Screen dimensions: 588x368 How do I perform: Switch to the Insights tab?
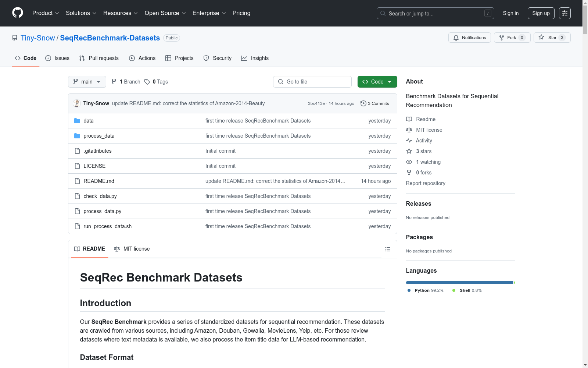point(255,58)
